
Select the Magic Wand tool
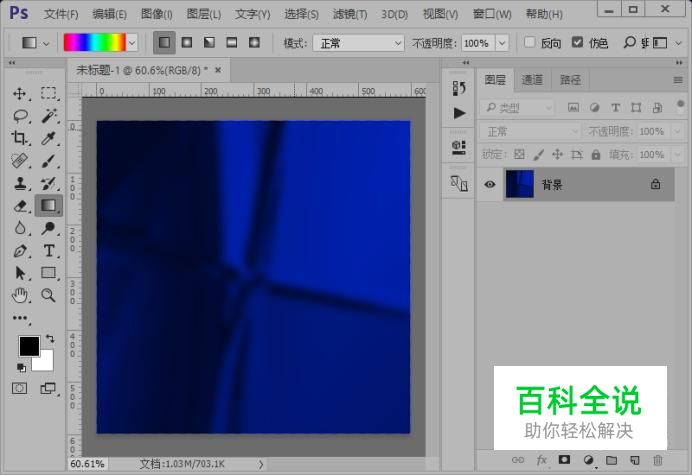[x=49, y=116]
